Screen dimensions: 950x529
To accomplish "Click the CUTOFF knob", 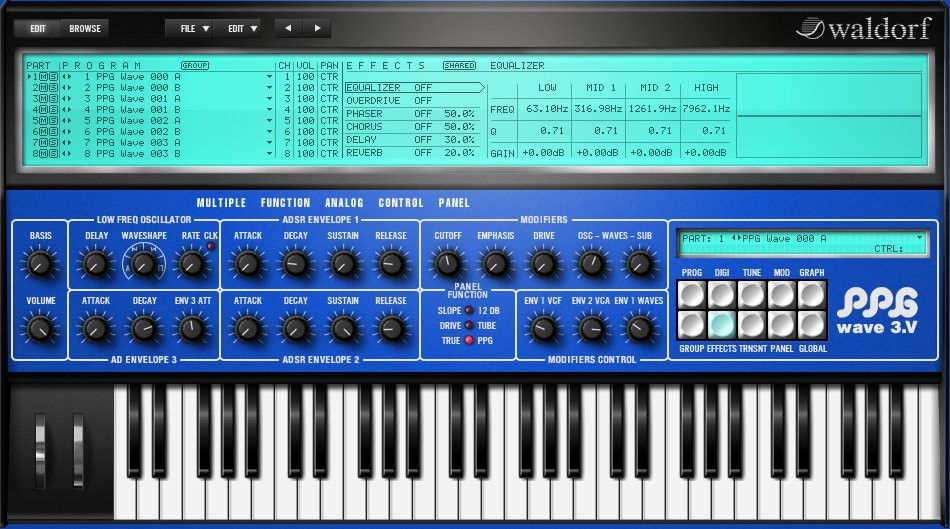I will [448, 264].
